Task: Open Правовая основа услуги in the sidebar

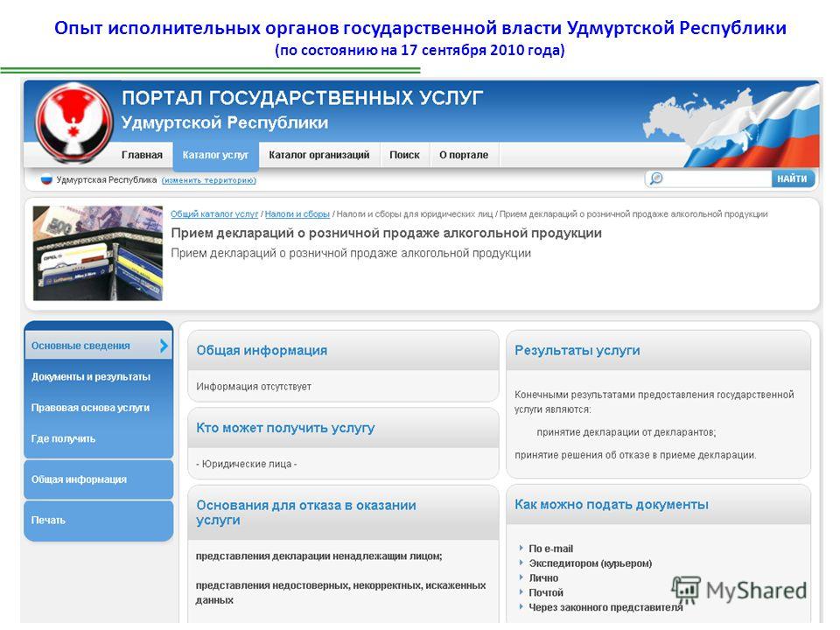Action: click(90, 408)
